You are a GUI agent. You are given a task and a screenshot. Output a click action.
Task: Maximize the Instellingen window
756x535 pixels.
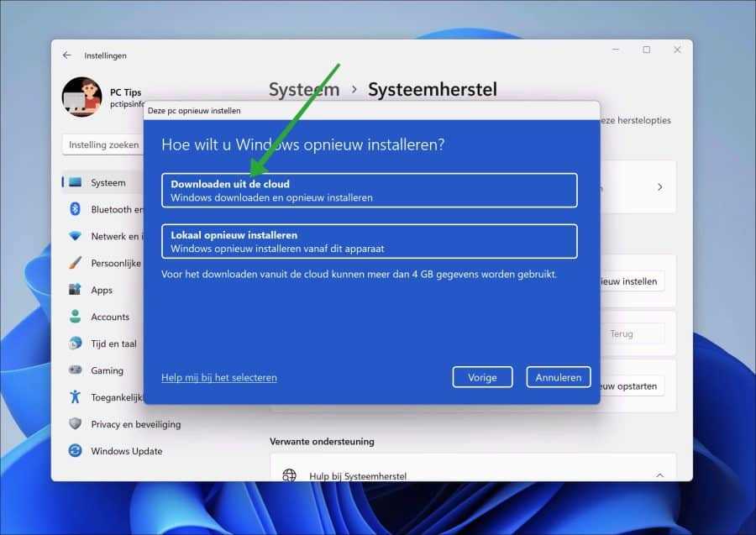647,50
